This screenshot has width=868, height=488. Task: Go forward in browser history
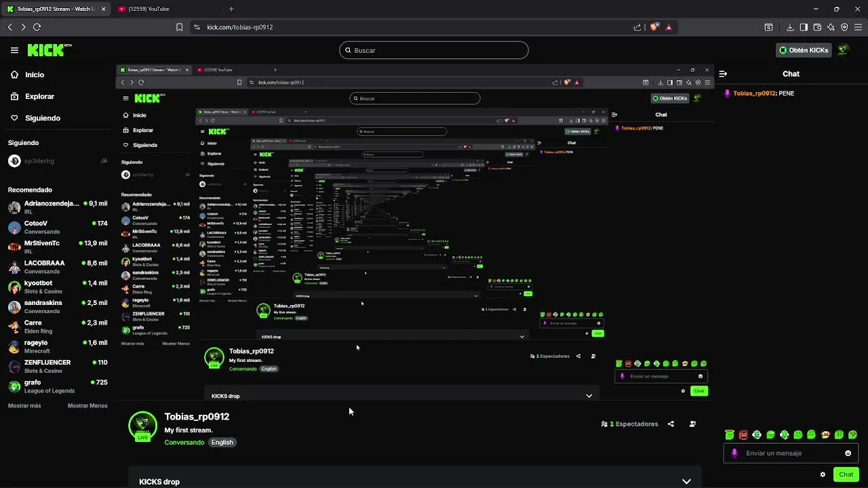click(x=23, y=27)
